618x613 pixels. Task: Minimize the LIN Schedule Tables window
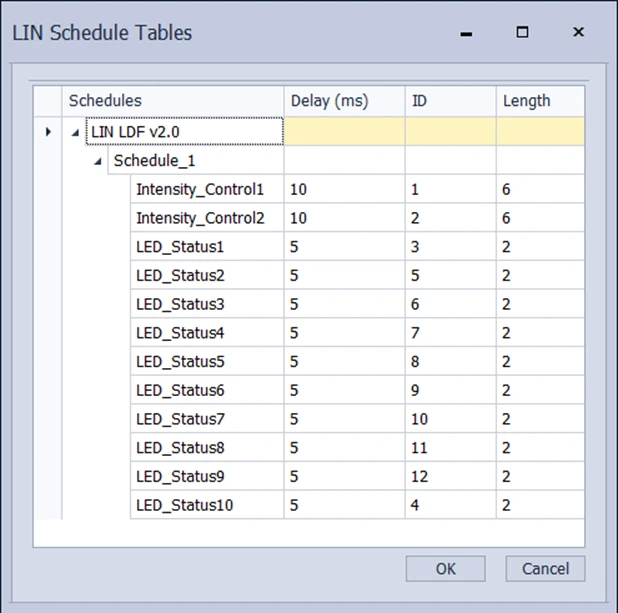pyautogui.click(x=466, y=32)
